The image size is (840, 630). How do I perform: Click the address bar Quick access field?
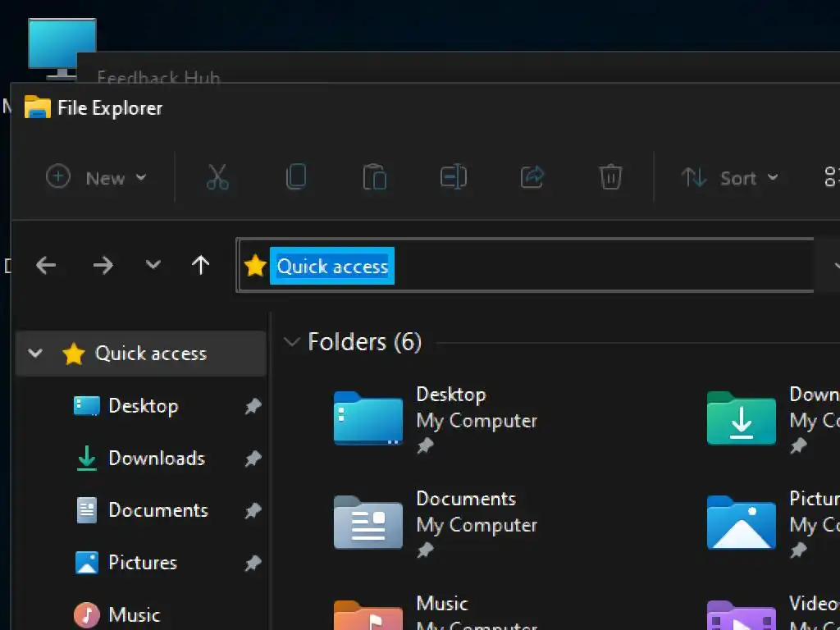525,265
